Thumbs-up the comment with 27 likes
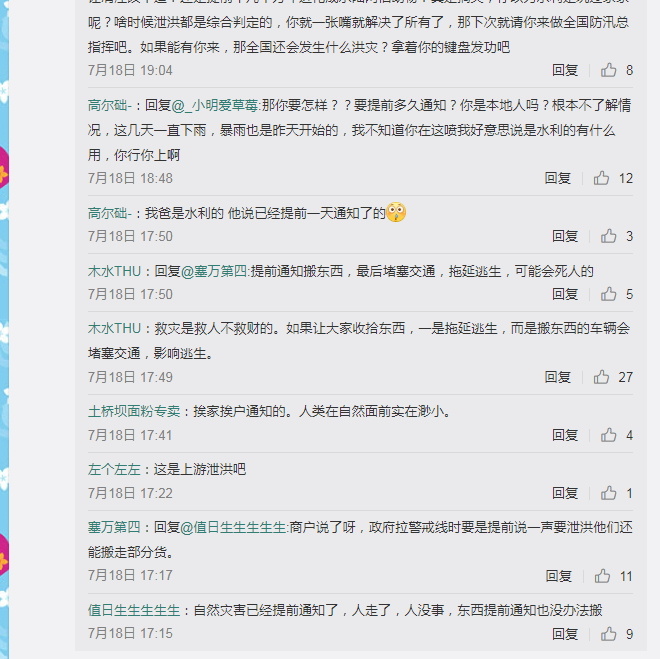The height and width of the screenshot is (659, 660). [601, 377]
